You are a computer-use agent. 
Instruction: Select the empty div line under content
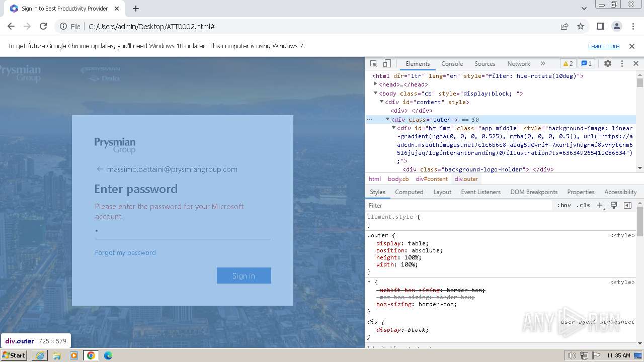(412, 111)
